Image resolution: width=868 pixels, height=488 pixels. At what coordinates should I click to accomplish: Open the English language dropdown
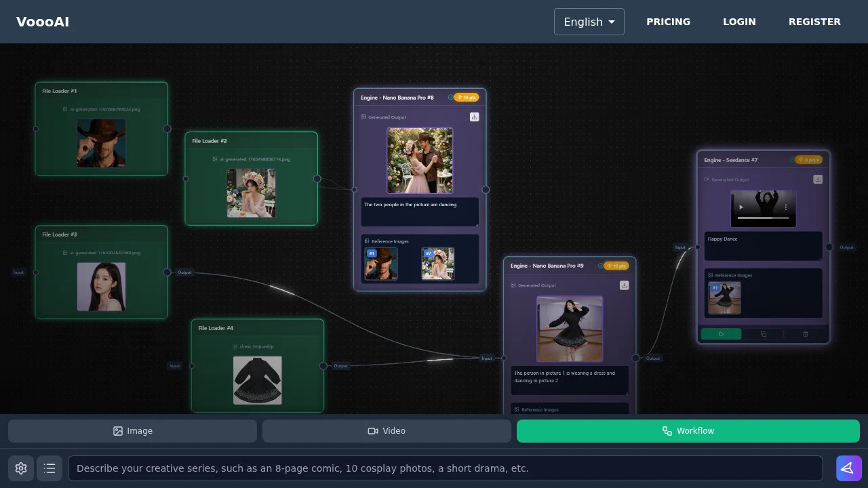coord(589,22)
